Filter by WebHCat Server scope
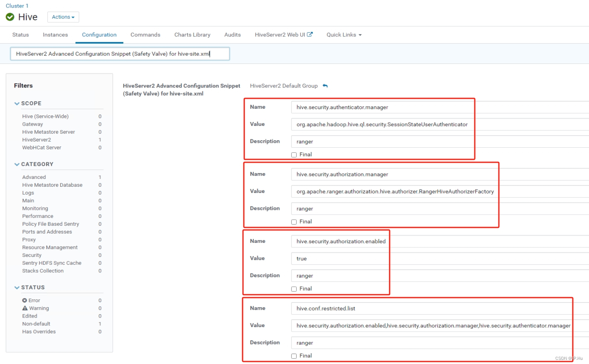 (x=42, y=148)
